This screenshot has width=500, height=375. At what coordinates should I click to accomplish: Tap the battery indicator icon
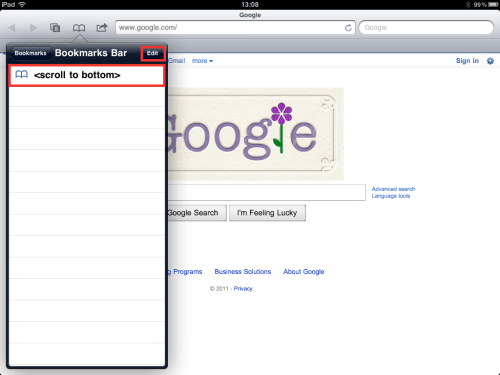[493, 5]
